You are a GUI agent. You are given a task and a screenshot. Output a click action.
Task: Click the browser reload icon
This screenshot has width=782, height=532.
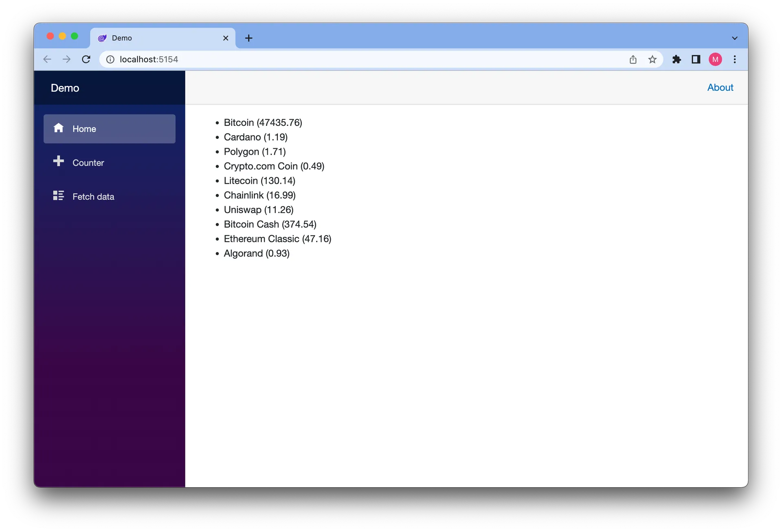pyautogui.click(x=86, y=59)
